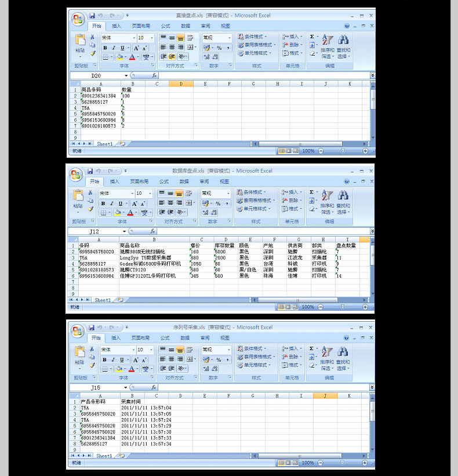Open Name Box dropdown showing J15

[x=125, y=388]
